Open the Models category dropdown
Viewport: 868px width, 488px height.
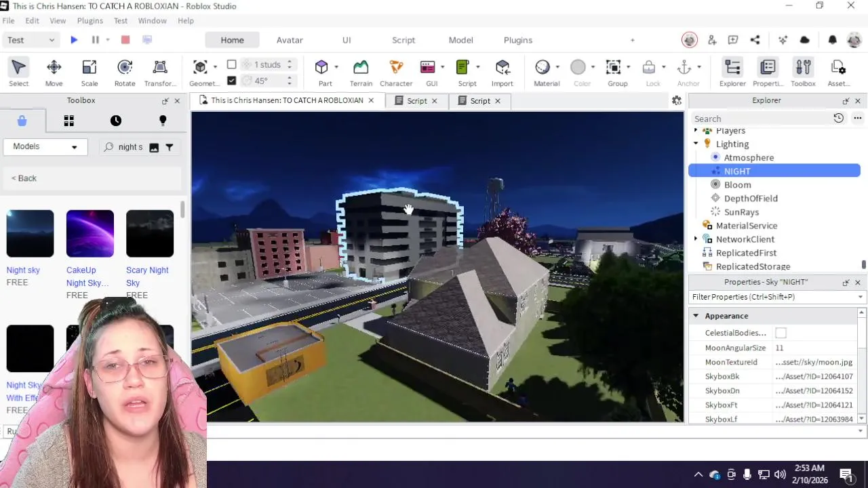(45, 146)
